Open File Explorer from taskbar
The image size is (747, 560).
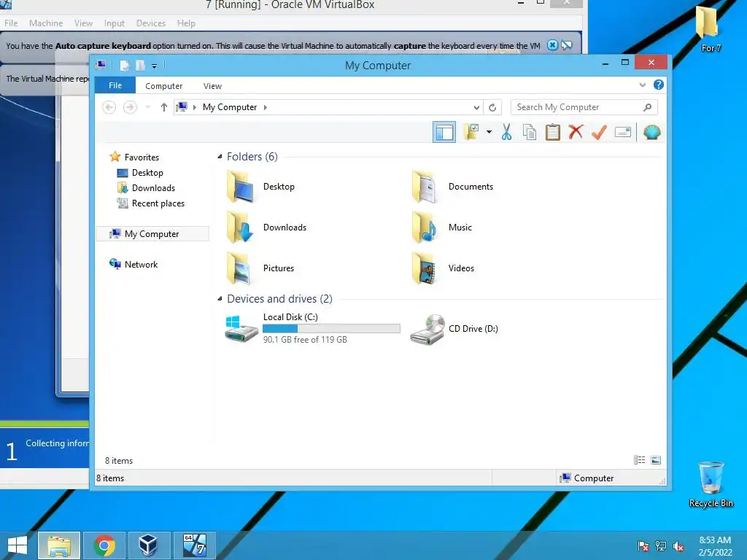59,545
